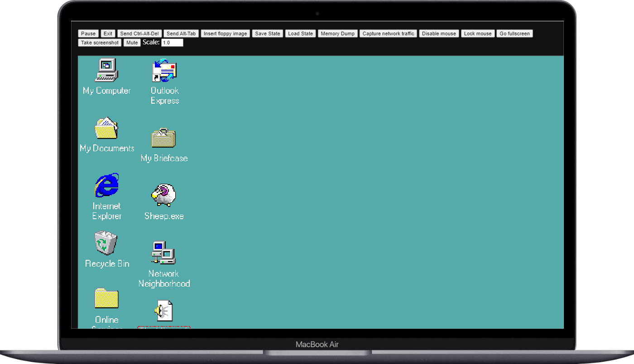Select the Outlook Express shortcut icon

(x=164, y=71)
